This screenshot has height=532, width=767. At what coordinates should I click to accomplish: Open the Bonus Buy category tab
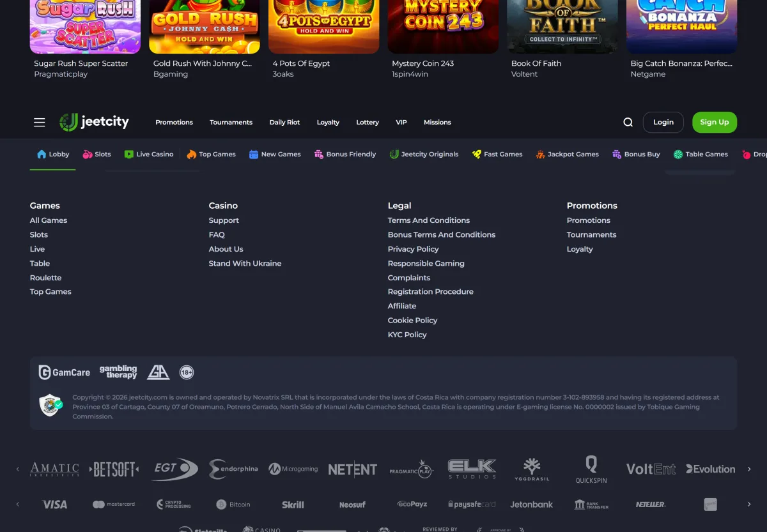tap(636, 154)
